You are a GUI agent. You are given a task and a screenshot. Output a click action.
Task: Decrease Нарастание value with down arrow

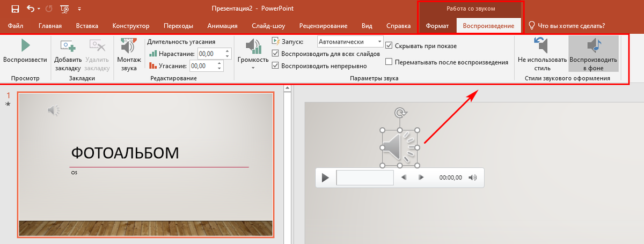(x=228, y=57)
